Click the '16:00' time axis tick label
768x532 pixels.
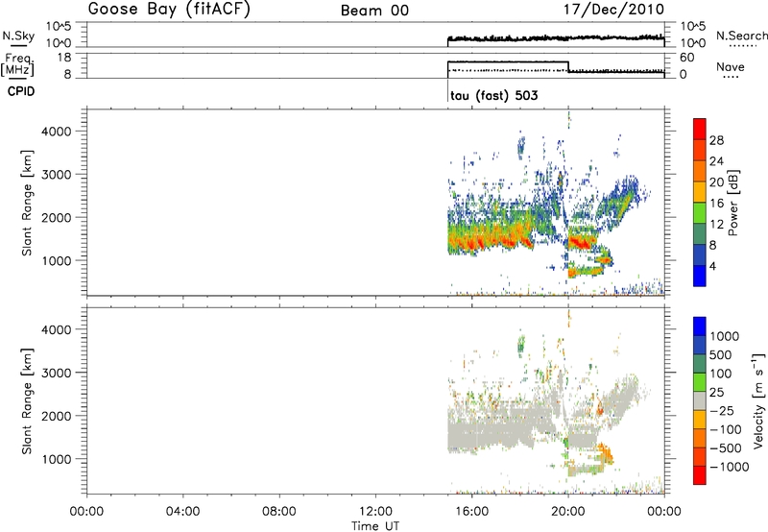click(471, 512)
